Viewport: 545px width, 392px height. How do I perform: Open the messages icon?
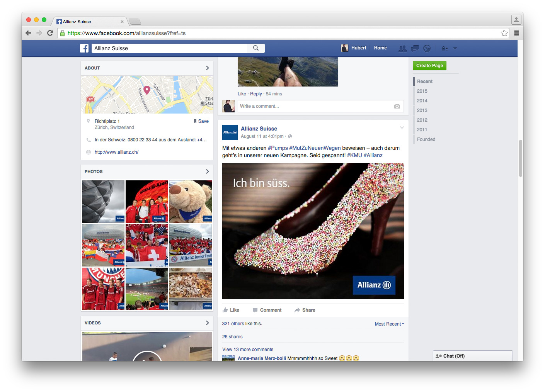click(415, 48)
